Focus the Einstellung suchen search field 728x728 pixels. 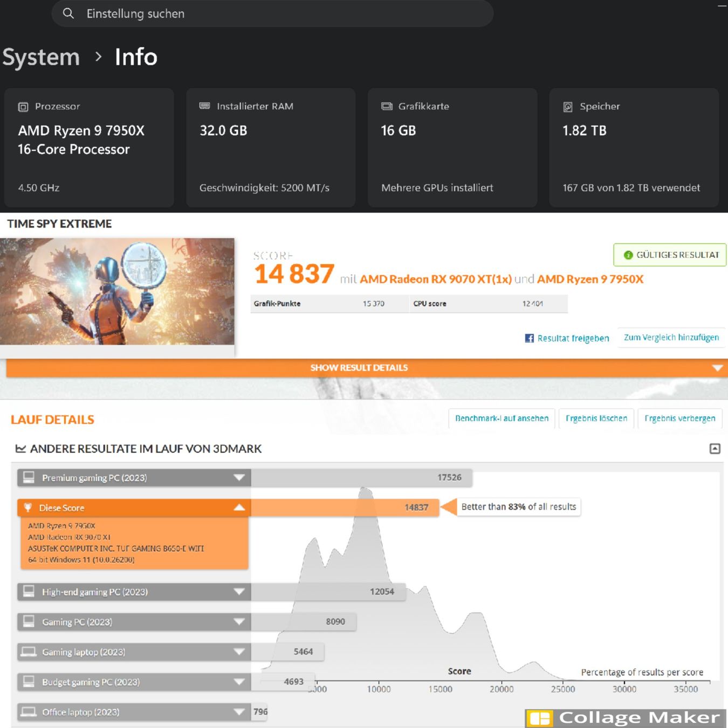point(272,13)
